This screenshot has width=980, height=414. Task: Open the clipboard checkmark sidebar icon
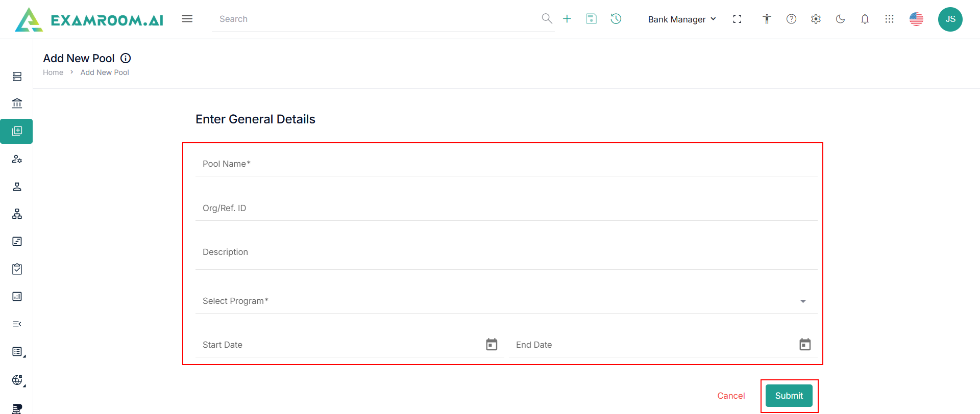[17, 269]
